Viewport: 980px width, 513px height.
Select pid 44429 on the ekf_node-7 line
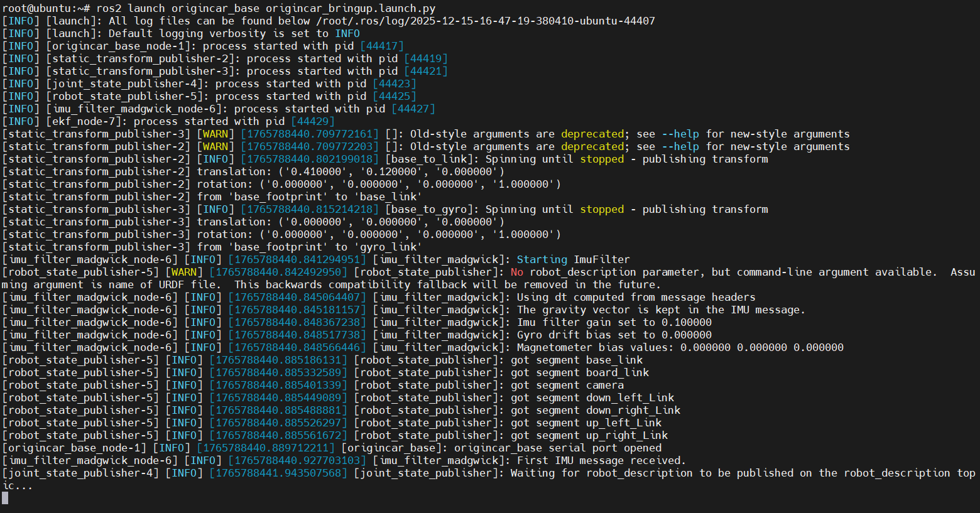pyautogui.click(x=312, y=121)
